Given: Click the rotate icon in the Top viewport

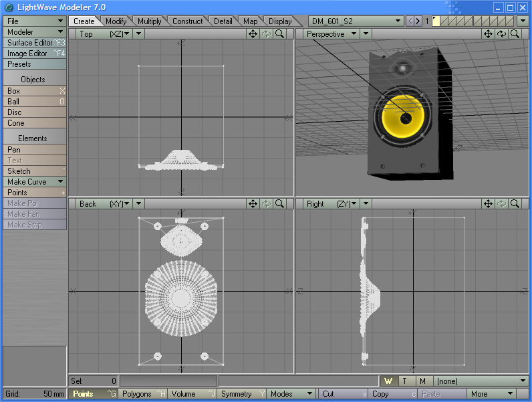Looking at the screenshot, I should tap(267, 34).
